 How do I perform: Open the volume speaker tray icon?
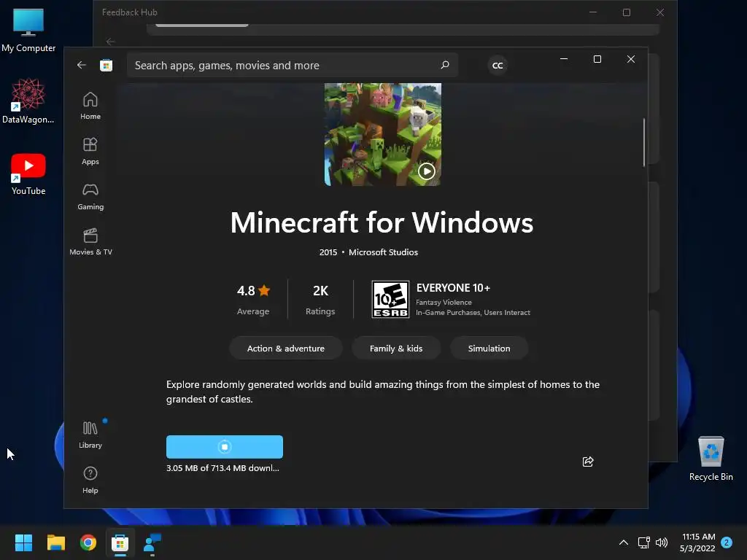pos(661,542)
